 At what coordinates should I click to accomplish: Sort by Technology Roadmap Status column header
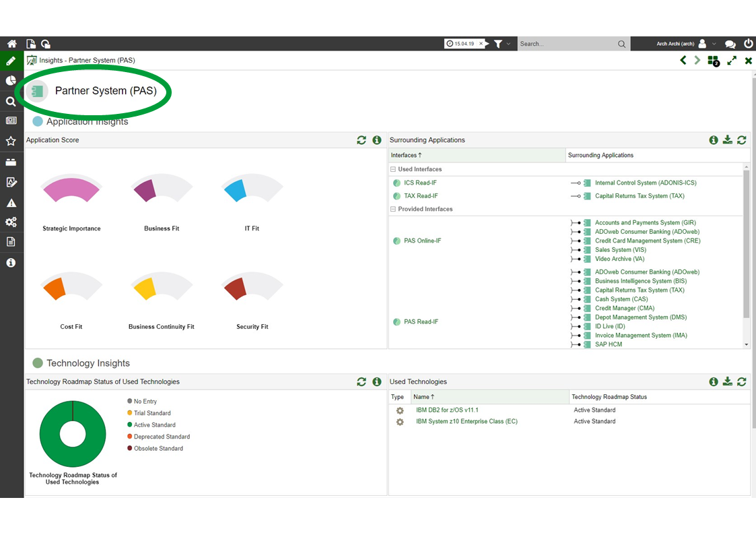609,397
